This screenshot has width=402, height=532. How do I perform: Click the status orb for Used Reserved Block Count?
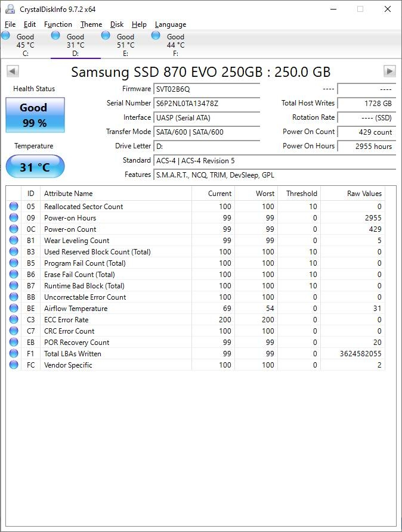(14, 251)
